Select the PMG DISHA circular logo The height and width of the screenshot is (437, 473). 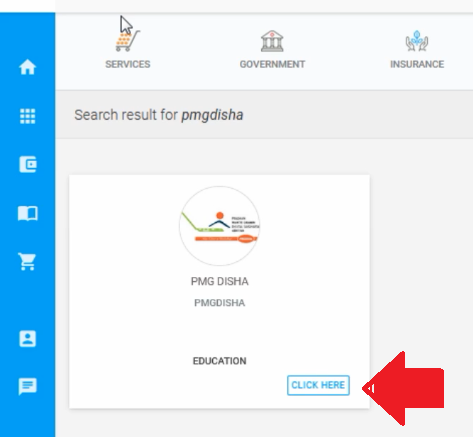[x=219, y=226]
